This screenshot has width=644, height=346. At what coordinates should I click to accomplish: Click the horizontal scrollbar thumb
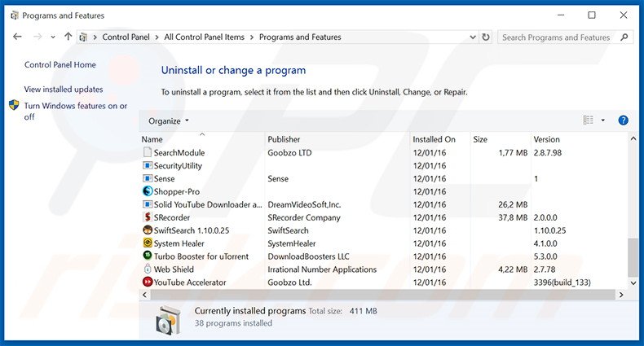383,295
